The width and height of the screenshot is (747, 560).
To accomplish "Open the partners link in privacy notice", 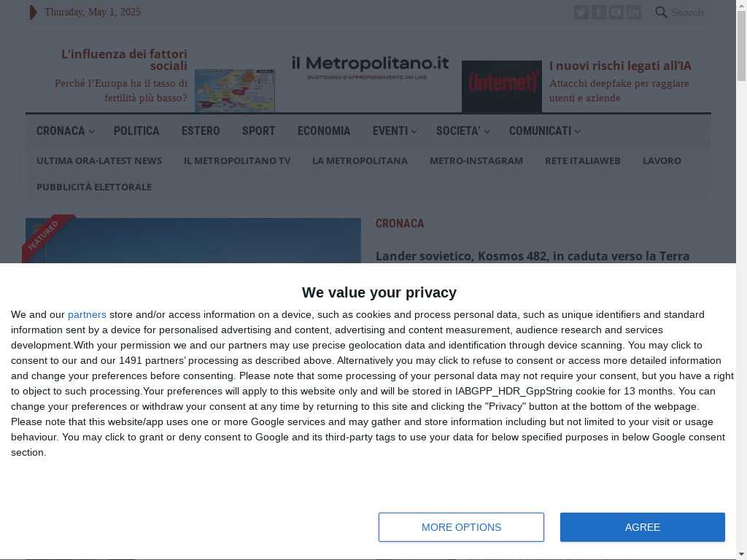I will pos(87,315).
